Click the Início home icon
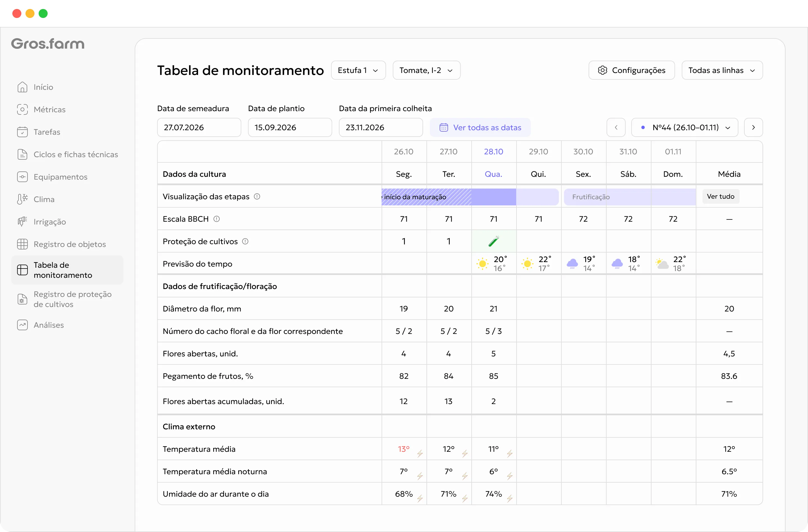This screenshot has height=532, width=808. 22,87
